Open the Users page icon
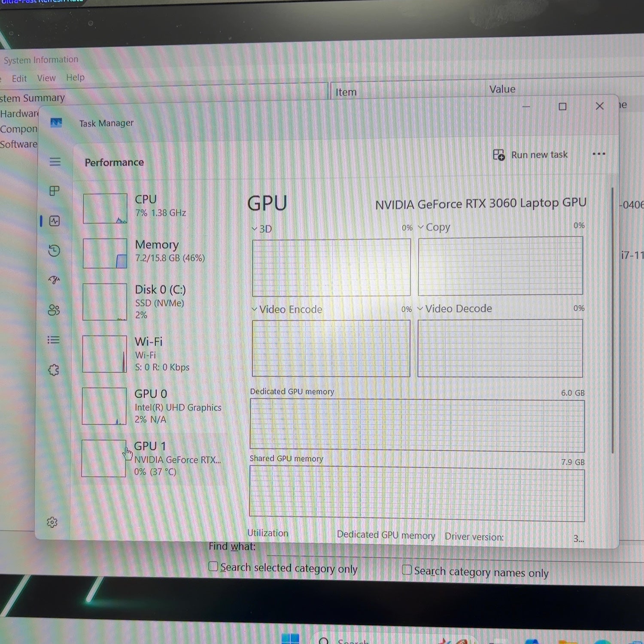 pos(54,310)
